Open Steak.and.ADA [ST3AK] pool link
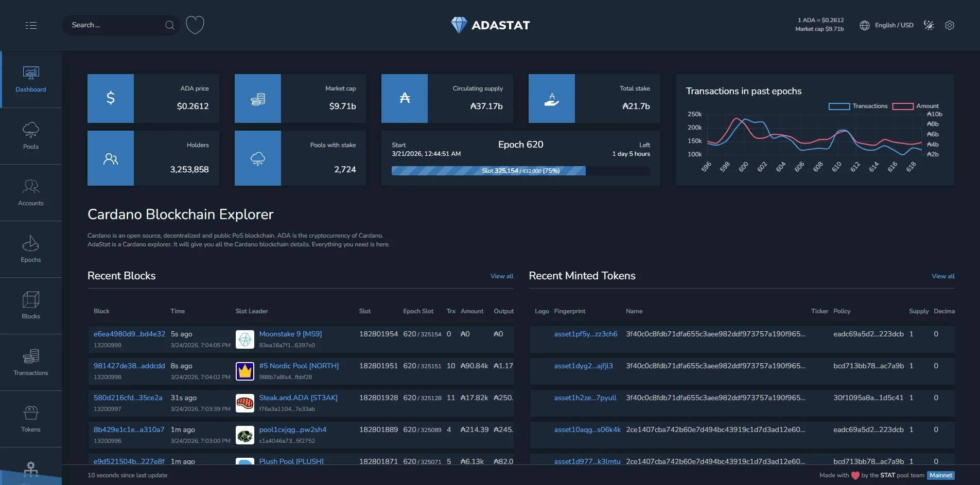980x485 pixels. coord(298,398)
